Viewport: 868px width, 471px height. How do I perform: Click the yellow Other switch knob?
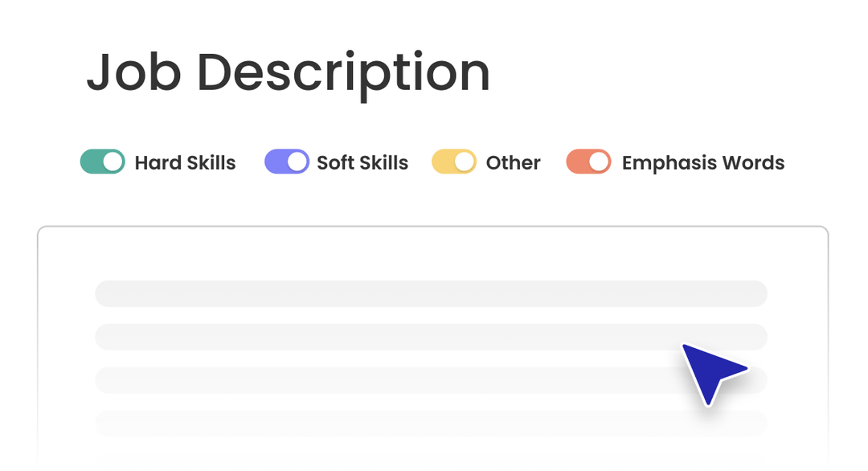coord(462,162)
